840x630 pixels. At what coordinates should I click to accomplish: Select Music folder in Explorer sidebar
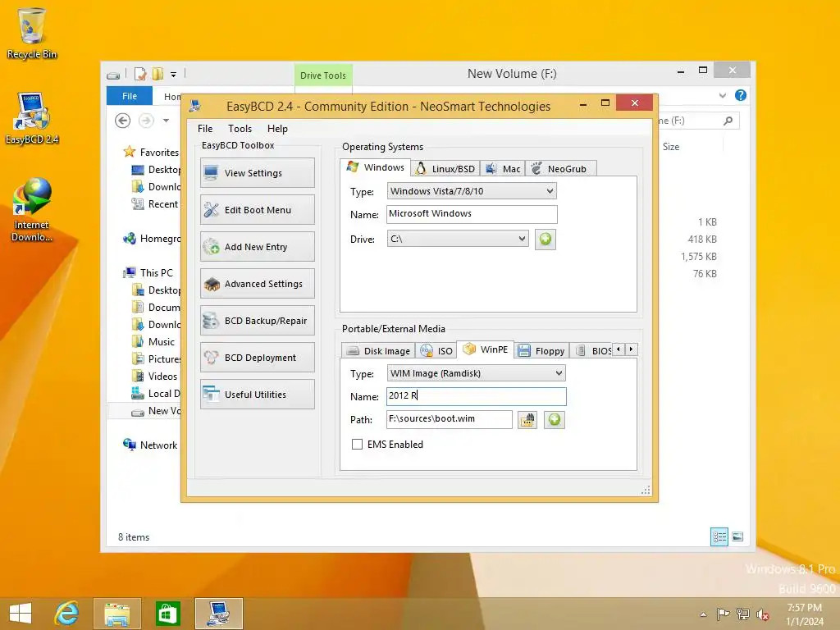(x=162, y=342)
